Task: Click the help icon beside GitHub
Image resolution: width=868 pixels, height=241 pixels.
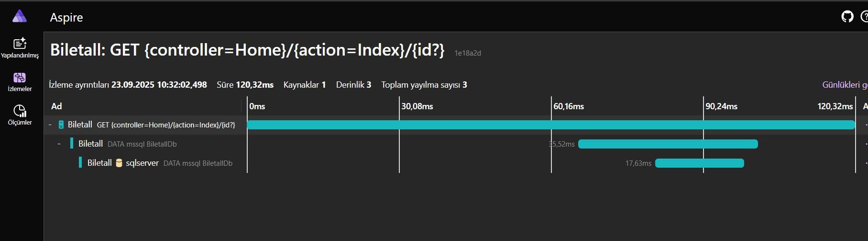Action: 864,17
